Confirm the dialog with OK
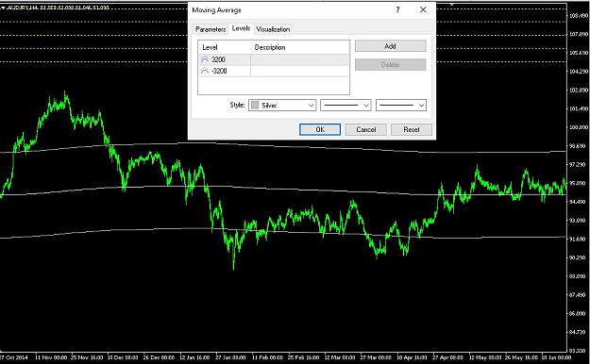This screenshot has width=590, height=364. pyautogui.click(x=320, y=130)
